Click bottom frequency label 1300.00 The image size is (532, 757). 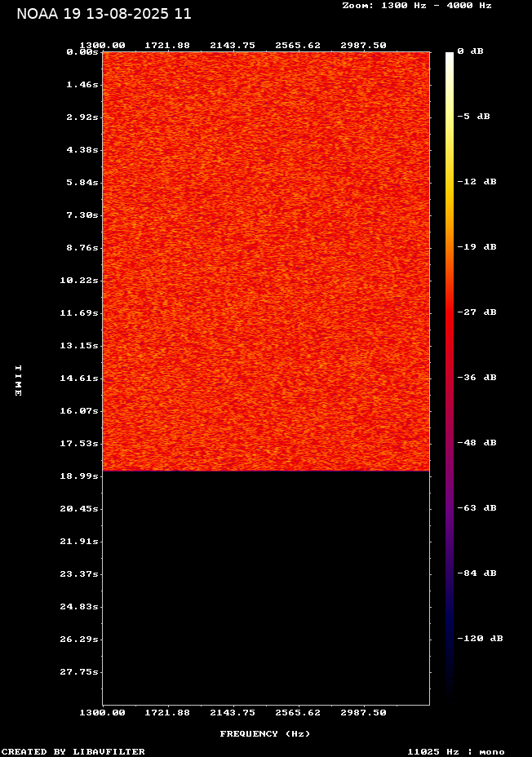102,713
